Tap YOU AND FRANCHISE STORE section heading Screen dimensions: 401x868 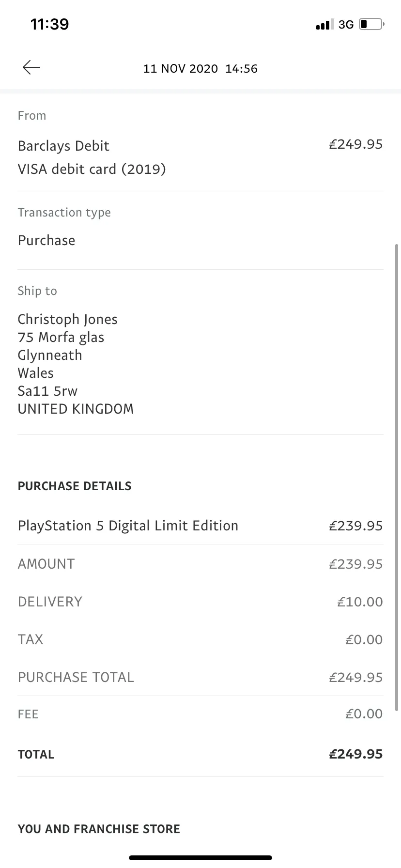(x=99, y=829)
